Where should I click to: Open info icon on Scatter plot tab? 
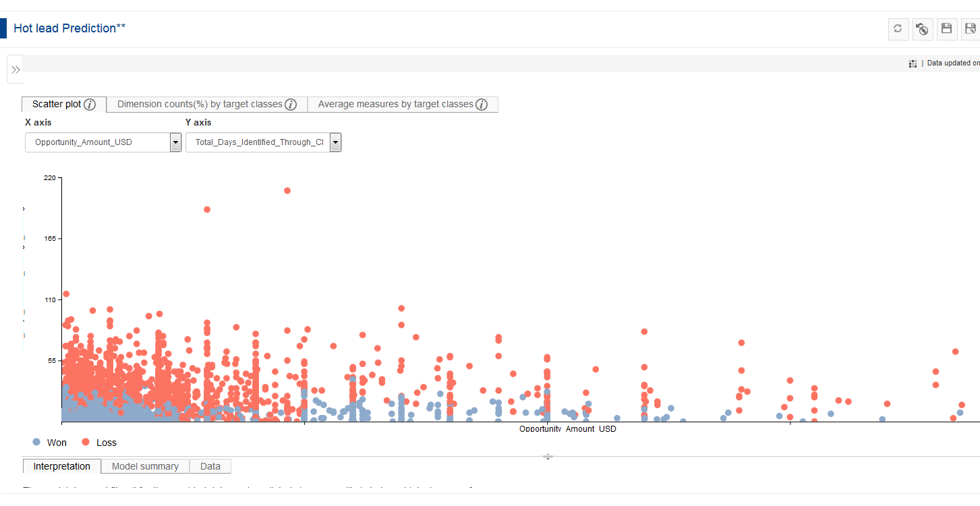90,105
